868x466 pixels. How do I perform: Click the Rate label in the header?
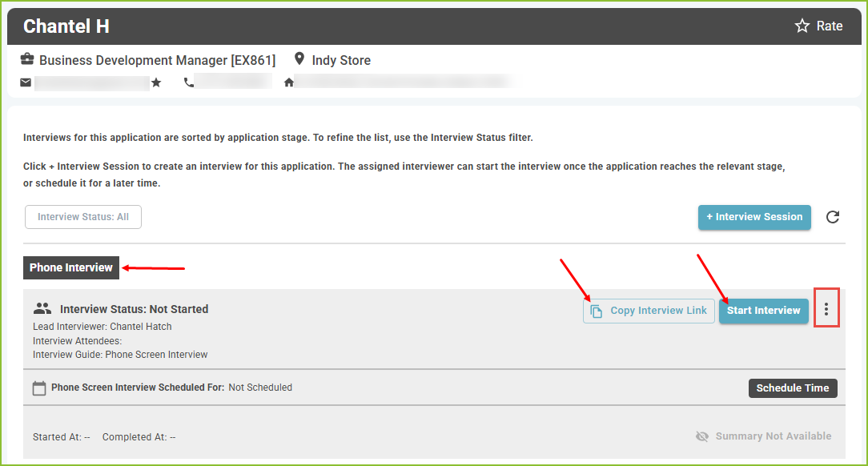coord(830,26)
